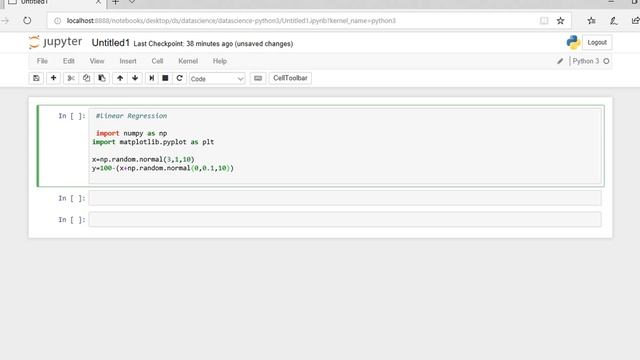
Task: Move selected cell down arrow
Action: (x=135, y=78)
